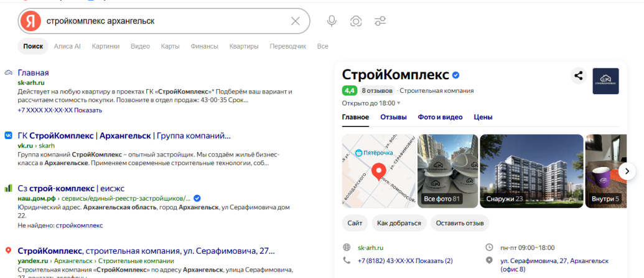Share the СтройКомплекс company card
Screen dimensions: 644x278
click(579, 75)
